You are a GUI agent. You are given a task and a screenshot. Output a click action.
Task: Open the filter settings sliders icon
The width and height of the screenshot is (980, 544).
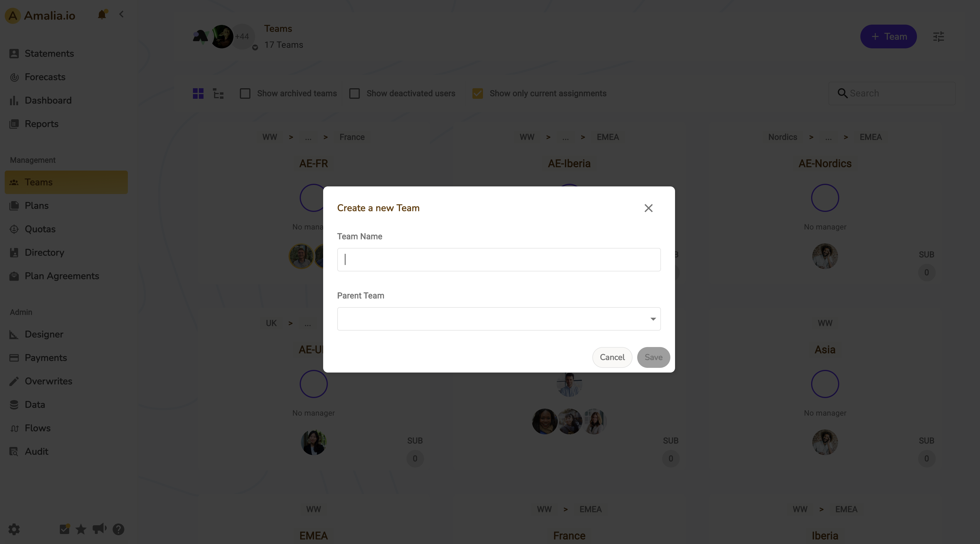pyautogui.click(x=939, y=37)
